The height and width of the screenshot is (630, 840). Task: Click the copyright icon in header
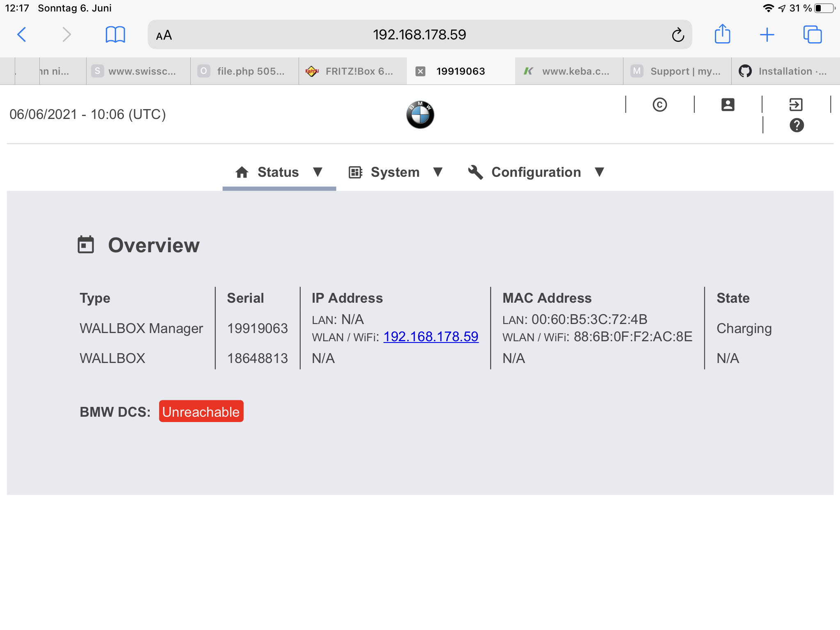[x=660, y=105]
